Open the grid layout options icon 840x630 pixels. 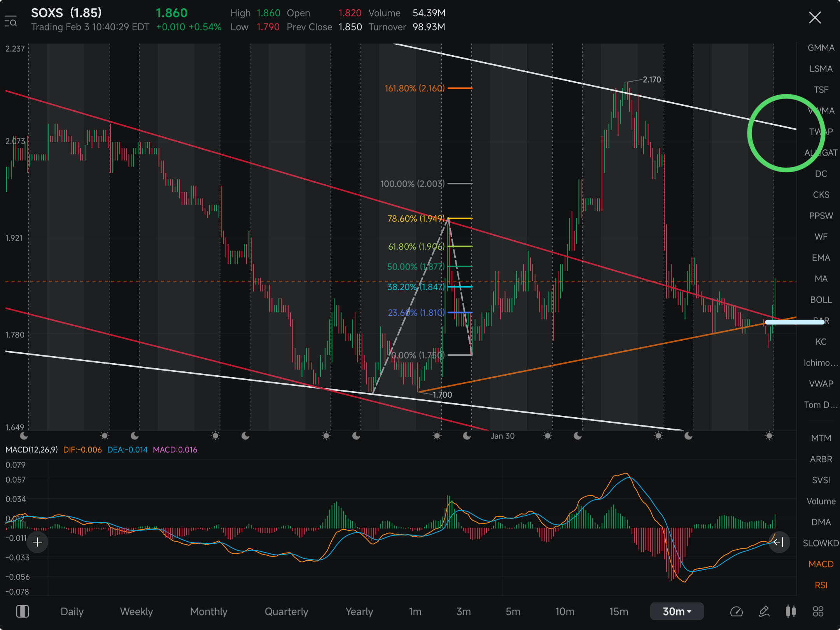(x=818, y=611)
